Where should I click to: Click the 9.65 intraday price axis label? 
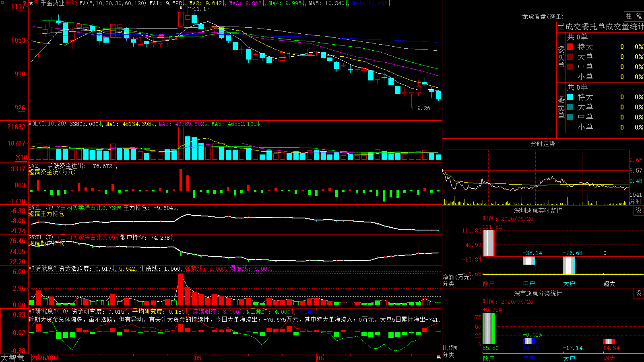(x=636, y=160)
